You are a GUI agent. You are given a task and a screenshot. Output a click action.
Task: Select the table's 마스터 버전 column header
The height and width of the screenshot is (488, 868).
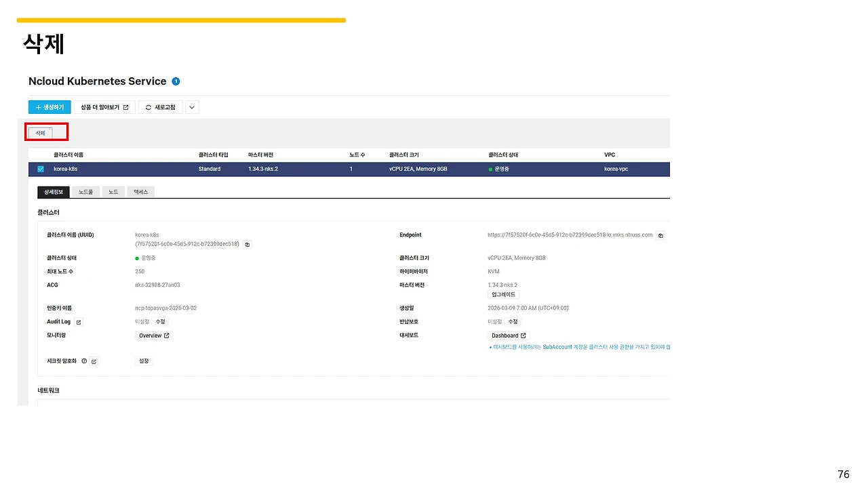click(261, 155)
